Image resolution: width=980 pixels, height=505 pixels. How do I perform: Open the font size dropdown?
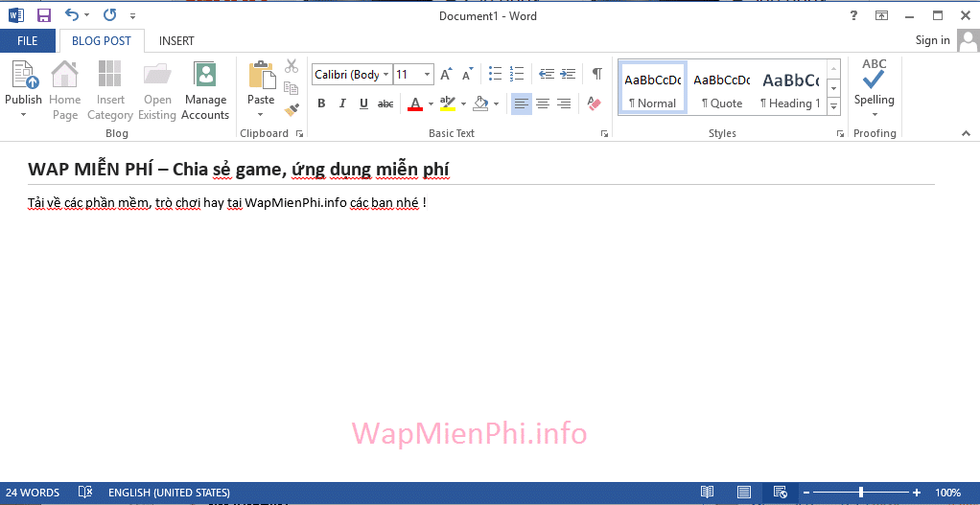(428, 75)
